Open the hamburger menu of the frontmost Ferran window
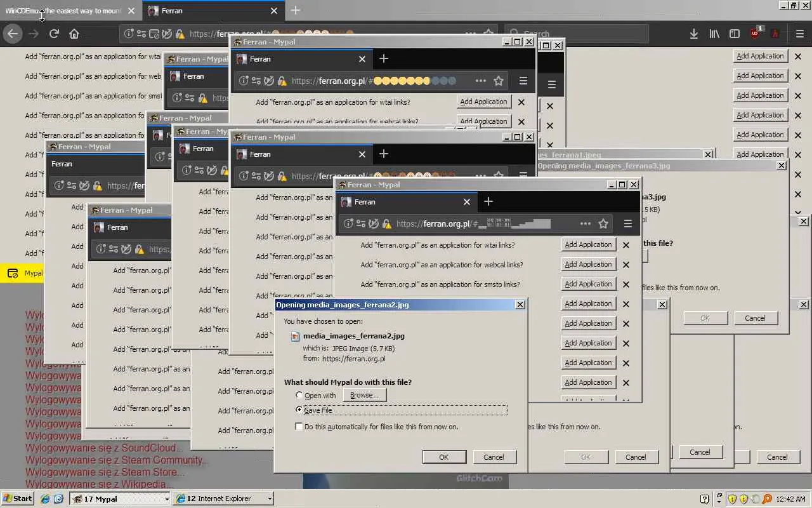Image resolution: width=812 pixels, height=508 pixels. pyautogui.click(x=628, y=224)
